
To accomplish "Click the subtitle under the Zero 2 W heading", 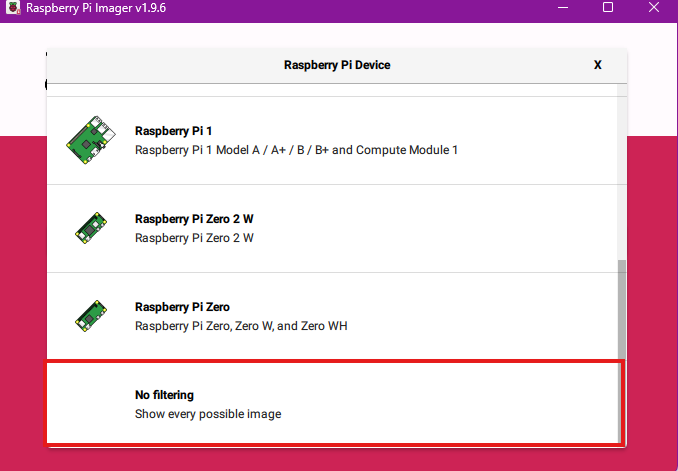I will click(194, 238).
